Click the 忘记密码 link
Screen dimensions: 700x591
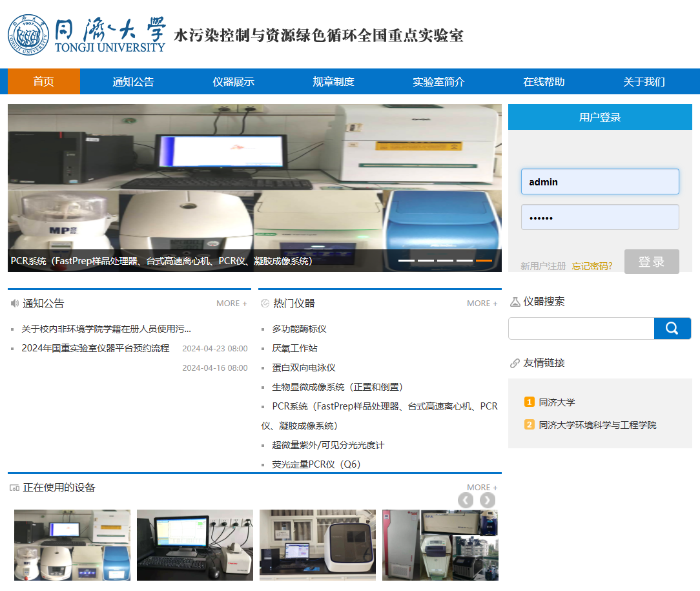592,265
